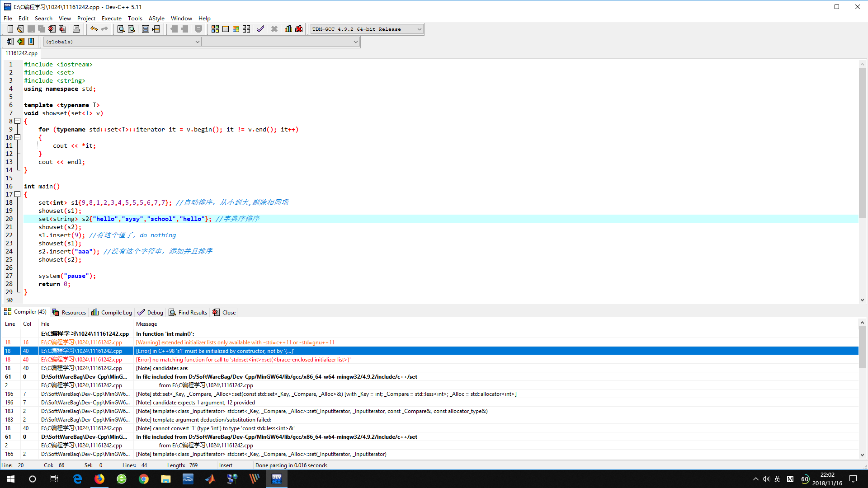This screenshot has height=488, width=868.
Task: Select the Find toolbar icon
Action: pos(120,28)
